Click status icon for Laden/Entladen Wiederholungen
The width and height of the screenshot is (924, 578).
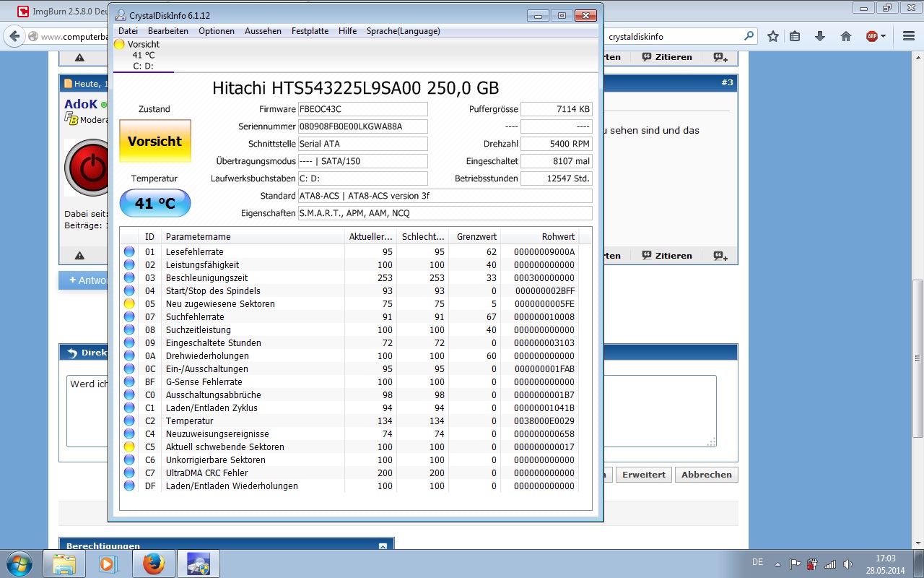[129, 486]
